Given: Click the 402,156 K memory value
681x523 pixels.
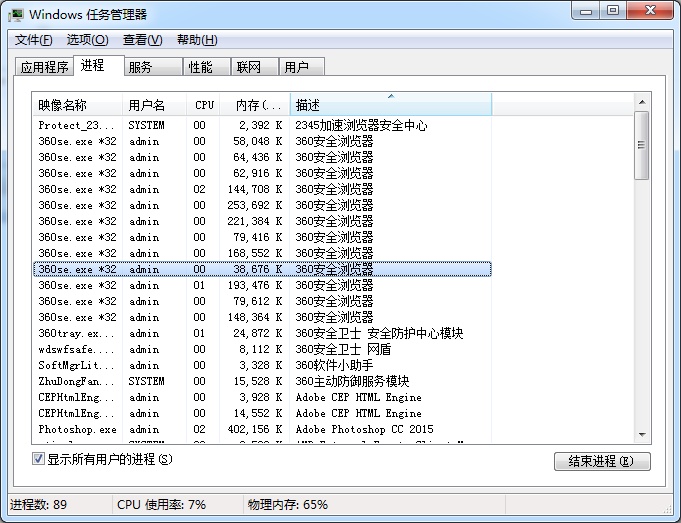Looking at the screenshot, I should pos(255,429).
